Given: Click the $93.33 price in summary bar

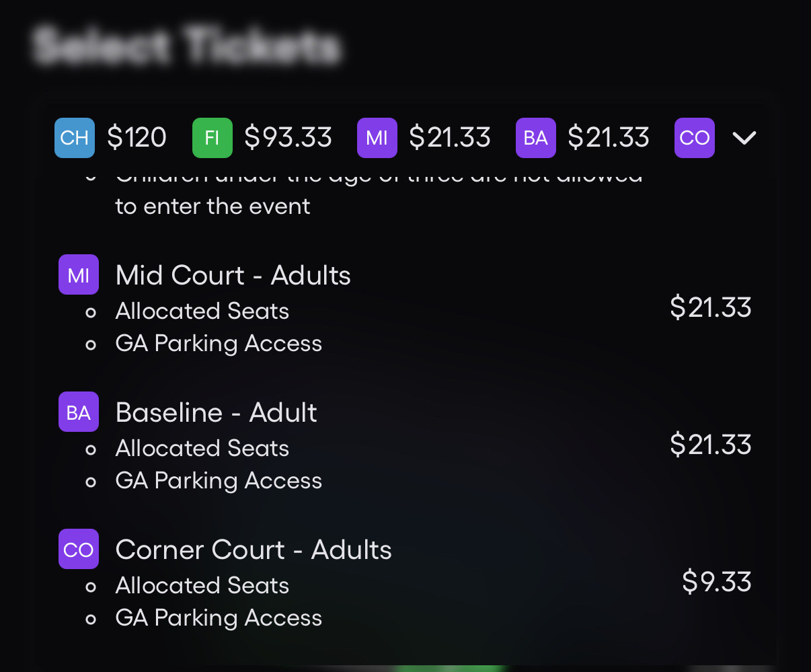Looking at the screenshot, I should tap(288, 138).
